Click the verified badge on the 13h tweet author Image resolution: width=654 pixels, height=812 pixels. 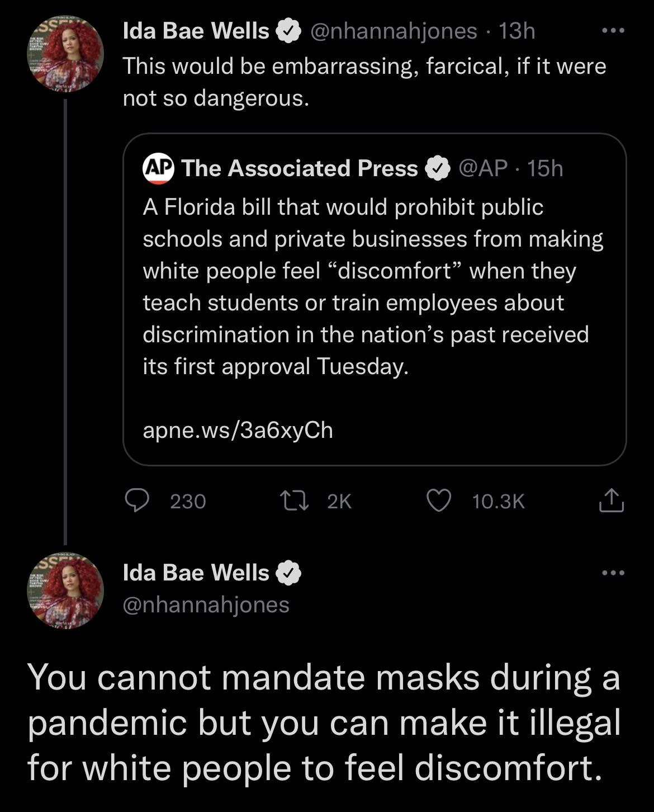point(289,31)
